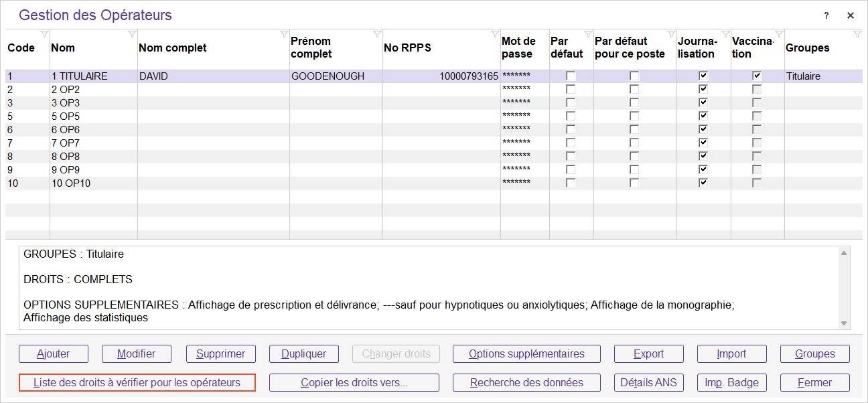
Task: Click the Ajouter button
Action: point(54,353)
